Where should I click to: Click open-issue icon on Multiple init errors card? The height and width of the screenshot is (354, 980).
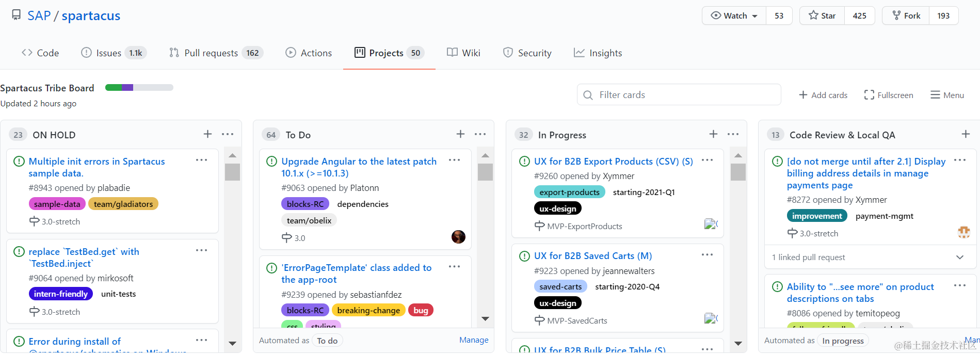[x=19, y=162]
